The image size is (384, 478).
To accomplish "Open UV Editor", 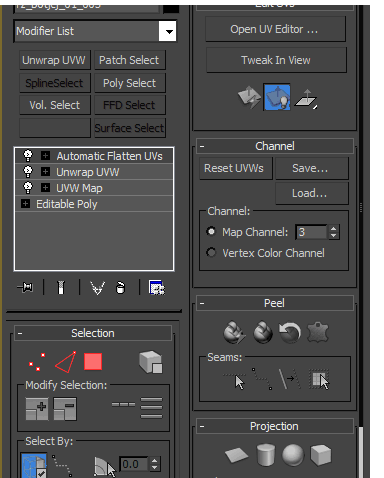I will click(275, 29).
